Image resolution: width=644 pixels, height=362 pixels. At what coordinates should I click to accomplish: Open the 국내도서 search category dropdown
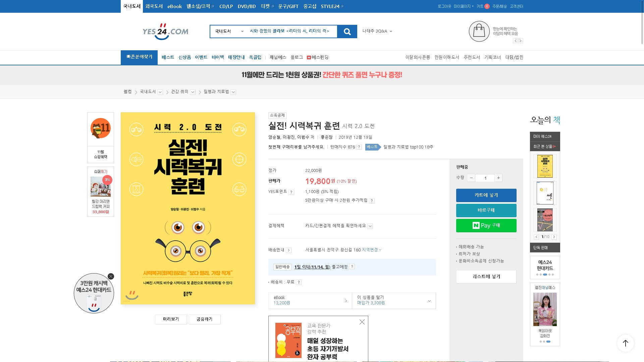(229, 32)
